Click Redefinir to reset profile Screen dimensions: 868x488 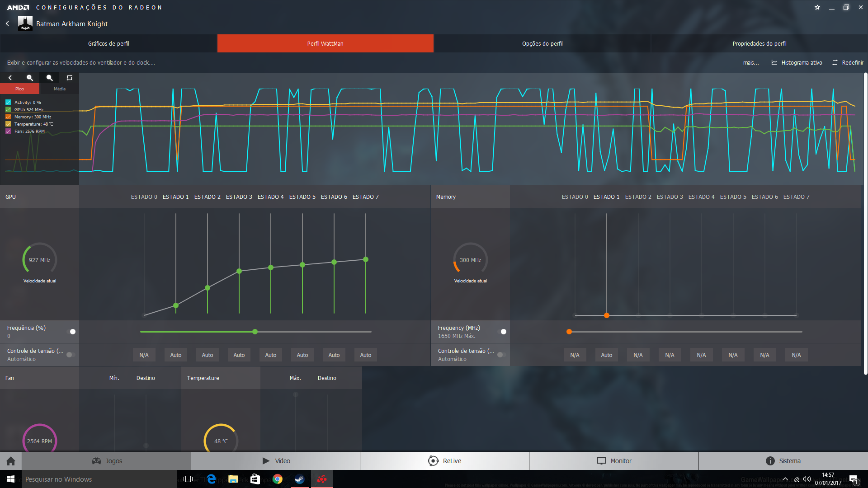pos(848,62)
